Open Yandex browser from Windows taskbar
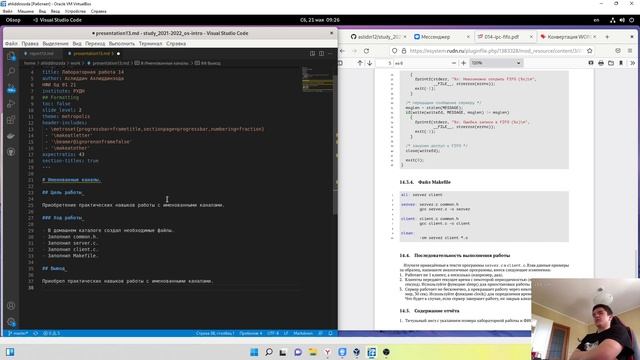This screenshot has width=640, height=360. click(x=327, y=352)
